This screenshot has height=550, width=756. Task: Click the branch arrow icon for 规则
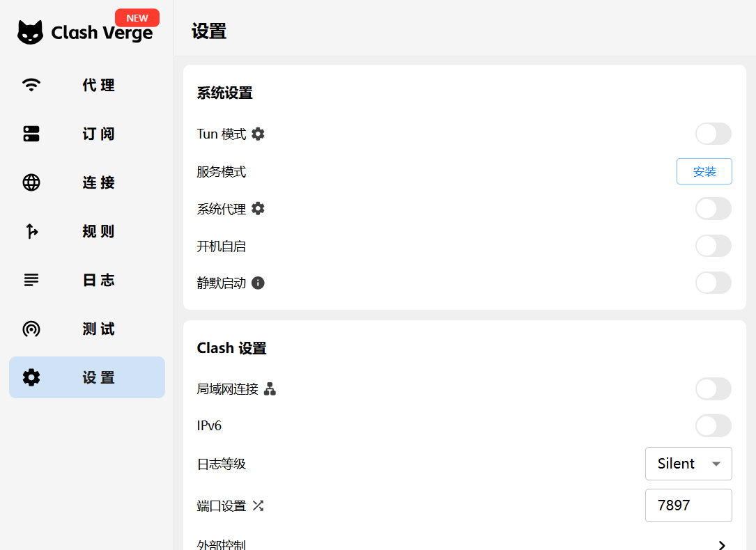[x=32, y=231]
